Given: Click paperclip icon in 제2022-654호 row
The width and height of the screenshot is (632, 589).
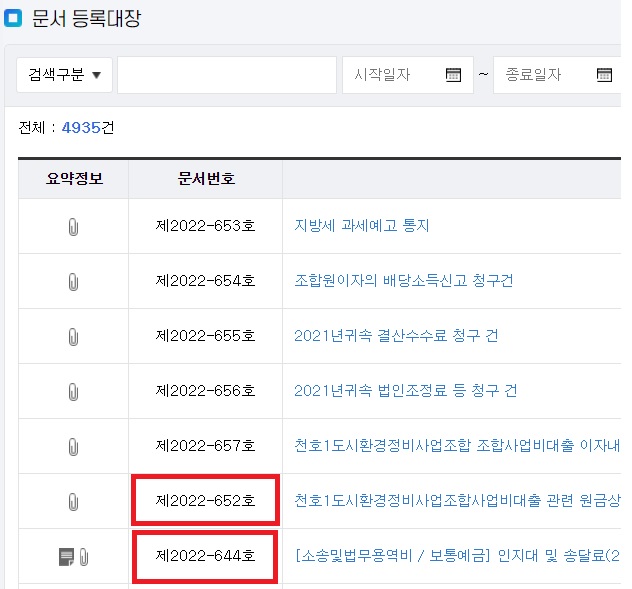Looking at the screenshot, I should (73, 282).
